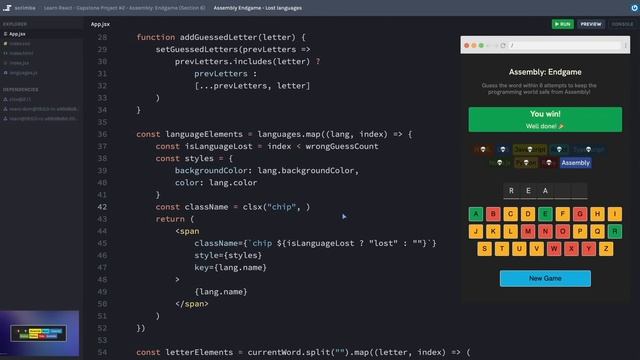Screen dimensions: 640x360
Task: Click 'letterElements' on line 54
Action: pyautogui.click(x=199, y=352)
